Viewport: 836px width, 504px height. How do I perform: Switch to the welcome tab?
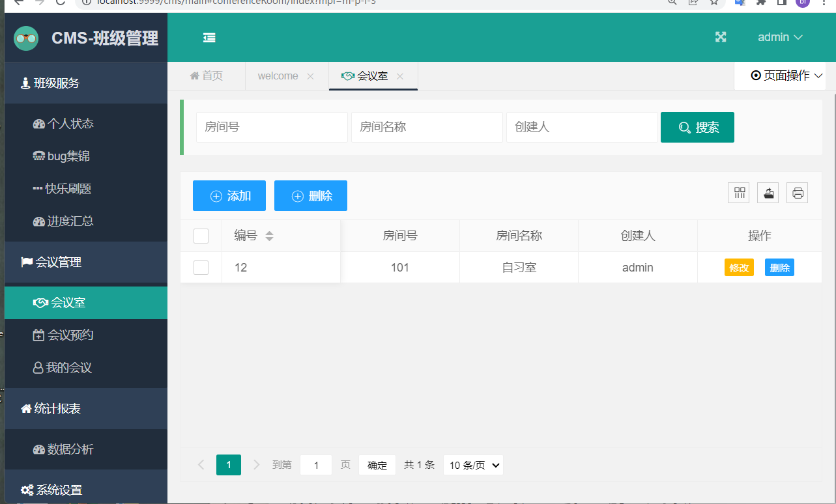[x=278, y=76]
